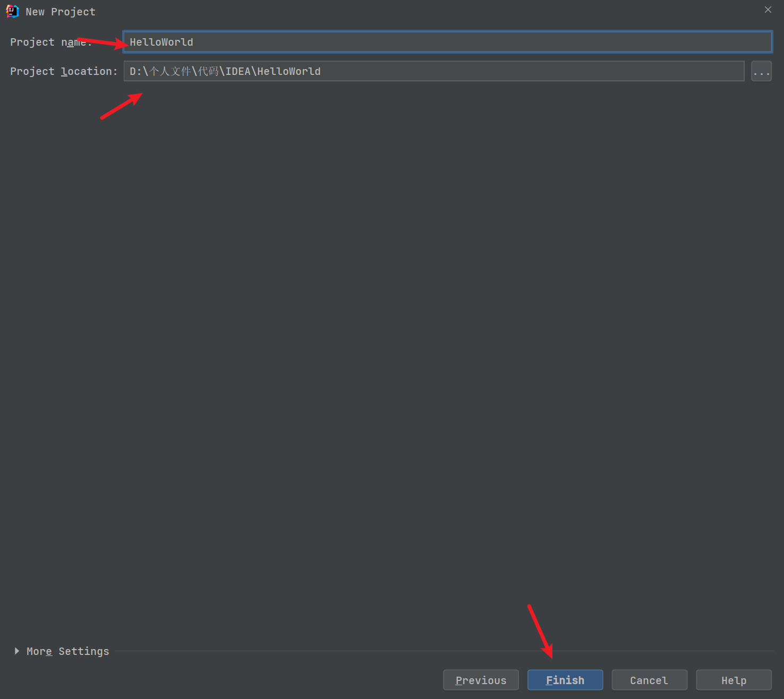Click the More Settings label text
This screenshot has height=699, width=784.
click(x=67, y=651)
